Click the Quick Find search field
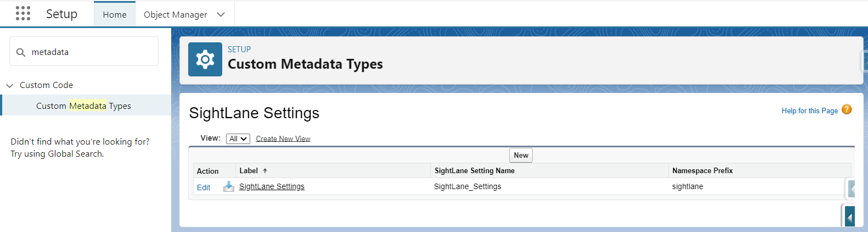The width and height of the screenshot is (868, 232). point(84,52)
